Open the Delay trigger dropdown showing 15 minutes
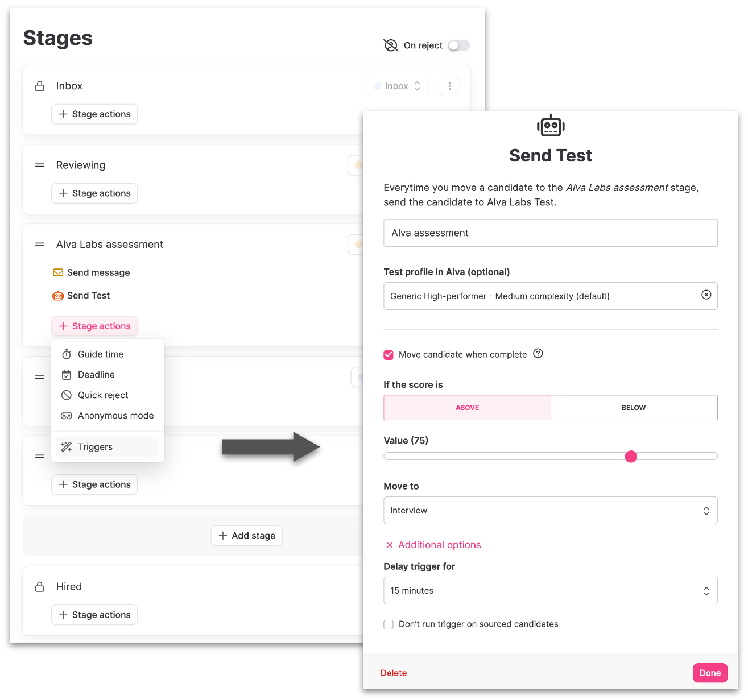 pos(550,590)
